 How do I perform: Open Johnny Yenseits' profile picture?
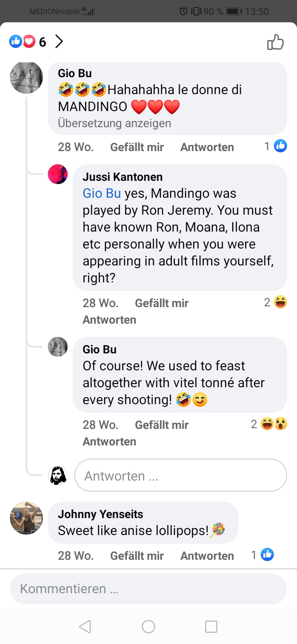[x=26, y=518]
